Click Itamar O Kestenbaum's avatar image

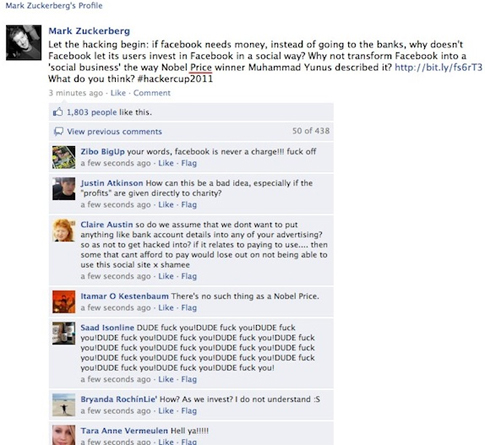click(64, 302)
